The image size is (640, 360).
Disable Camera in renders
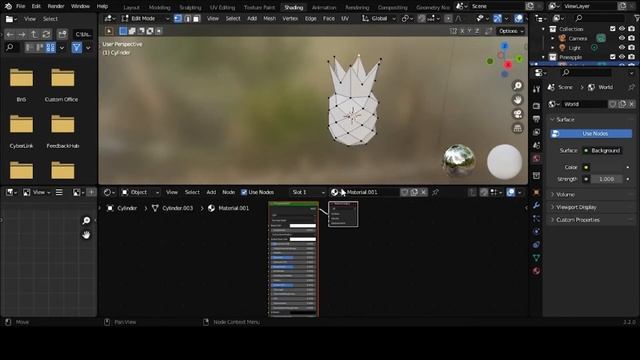(631, 38)
